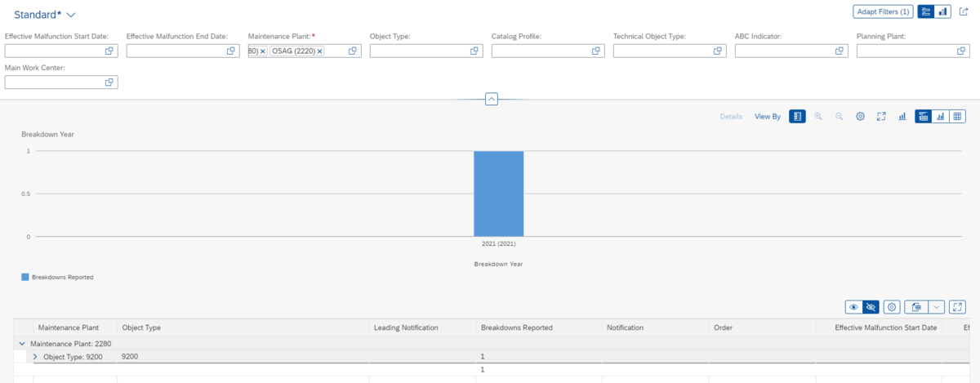Maximize the chart to full screen
The height and width of the screenshot is (383, 980).
point(881,117)
